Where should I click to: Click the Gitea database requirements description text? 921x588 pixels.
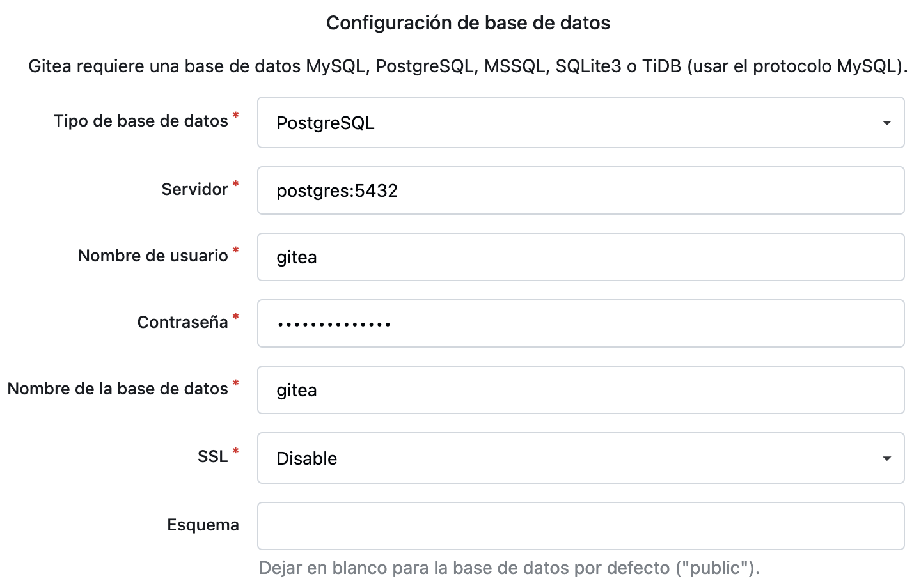468,66
